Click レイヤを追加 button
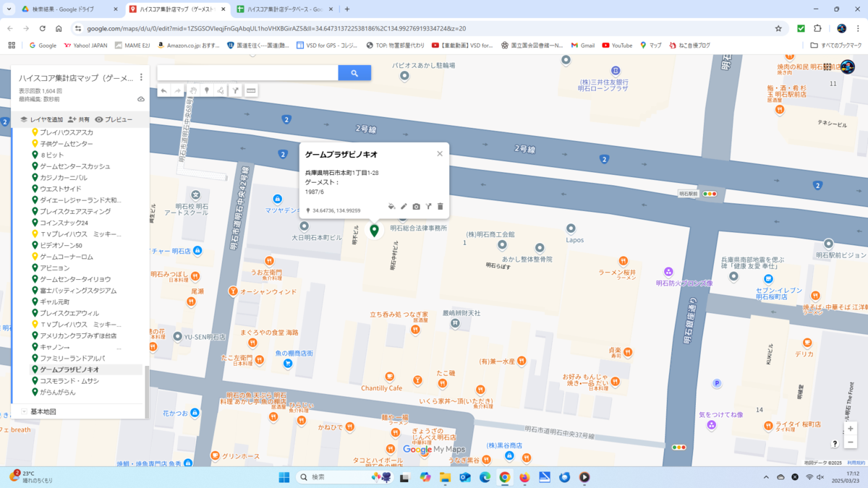The width and height of the screenshot is (868, 488). click(41, 119)
